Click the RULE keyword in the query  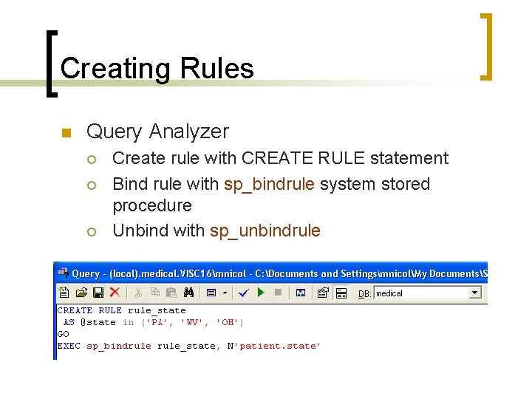coord(110,310)
